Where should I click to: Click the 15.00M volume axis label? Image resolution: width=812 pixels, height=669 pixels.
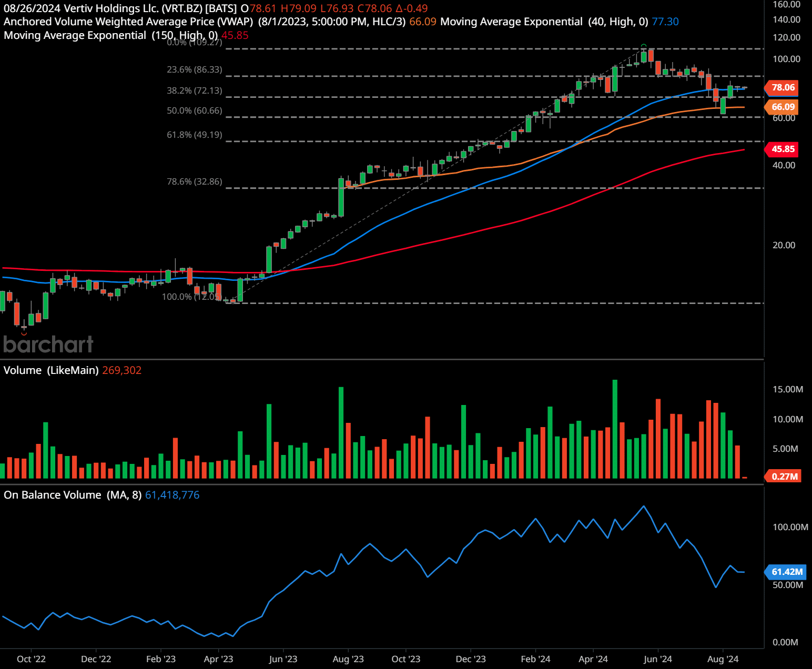788,389
